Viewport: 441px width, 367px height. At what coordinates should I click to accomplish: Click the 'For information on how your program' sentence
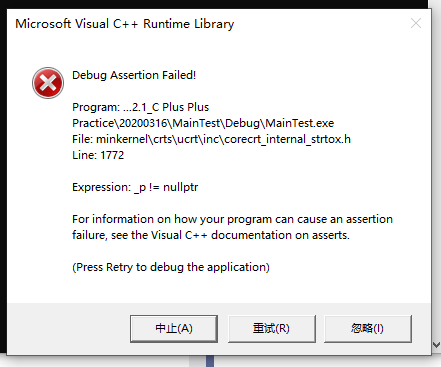pos(232,219)
